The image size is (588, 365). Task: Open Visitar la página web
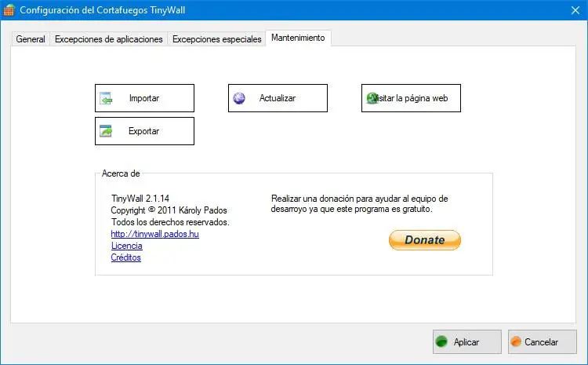[411, 98]
